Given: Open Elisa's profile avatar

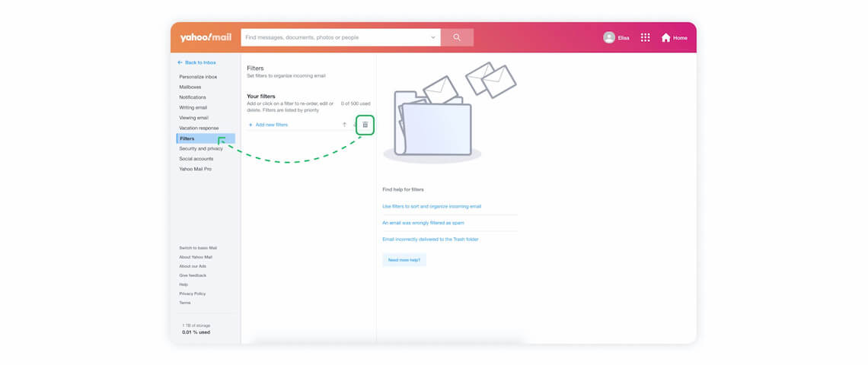Looking at the screenshot, I should (609, 37).
